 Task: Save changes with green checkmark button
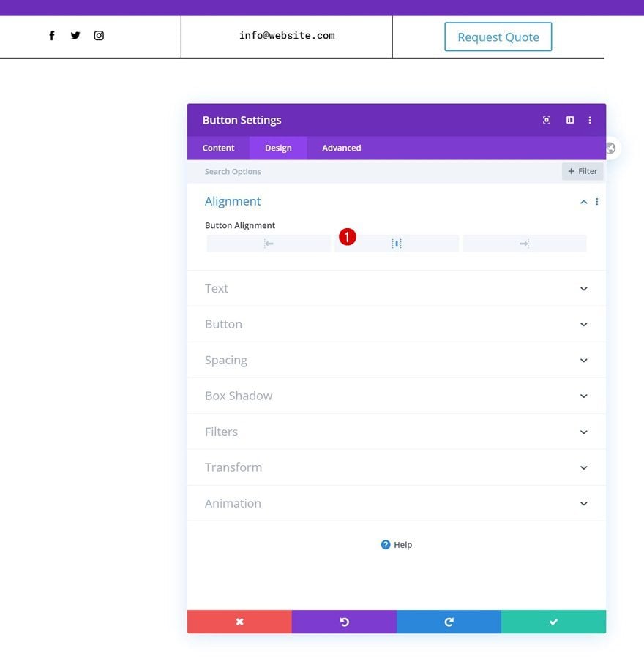click(x=553, y=622)
